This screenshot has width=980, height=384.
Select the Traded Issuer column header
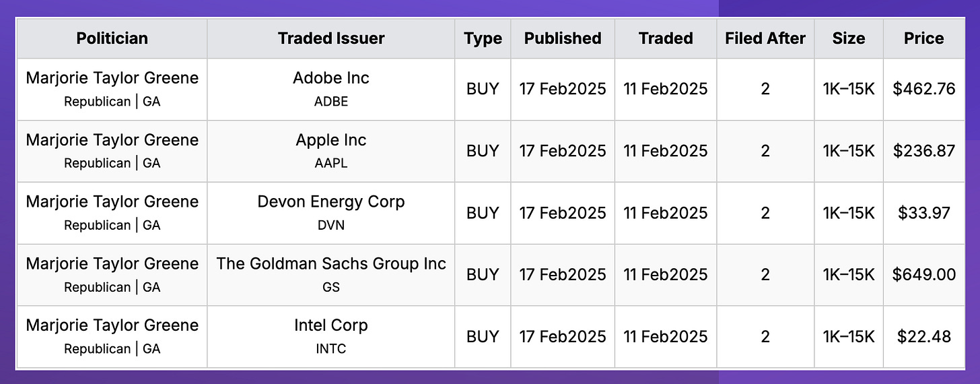pyautogui.click(x=331, y=38)
